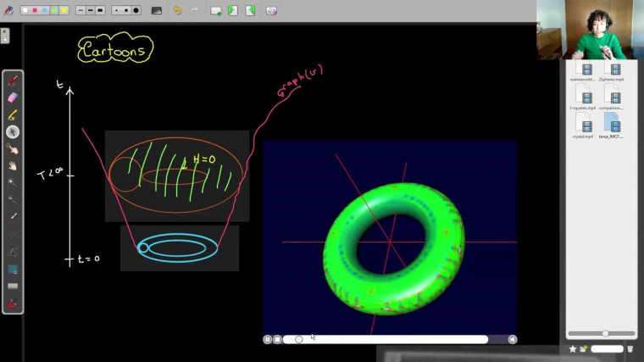The height and width of the screenshot is (362, 644).
Task: Go to the previous page
Action: [233, 11]
